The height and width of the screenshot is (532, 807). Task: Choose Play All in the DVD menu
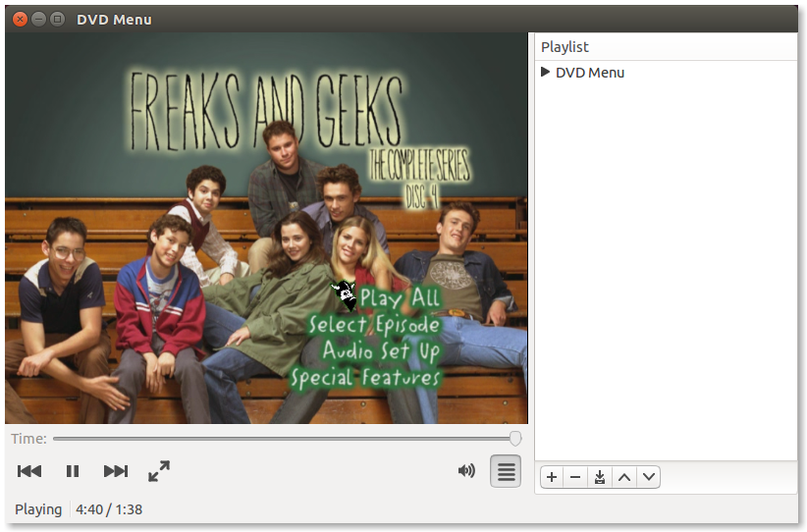click(x=400, y=296)
